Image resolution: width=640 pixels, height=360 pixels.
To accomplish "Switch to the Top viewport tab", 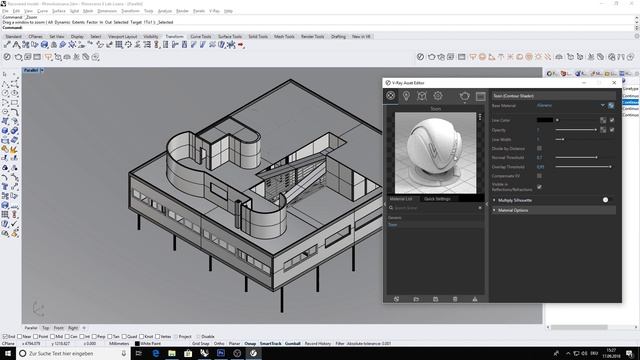I will click(45, 328).
